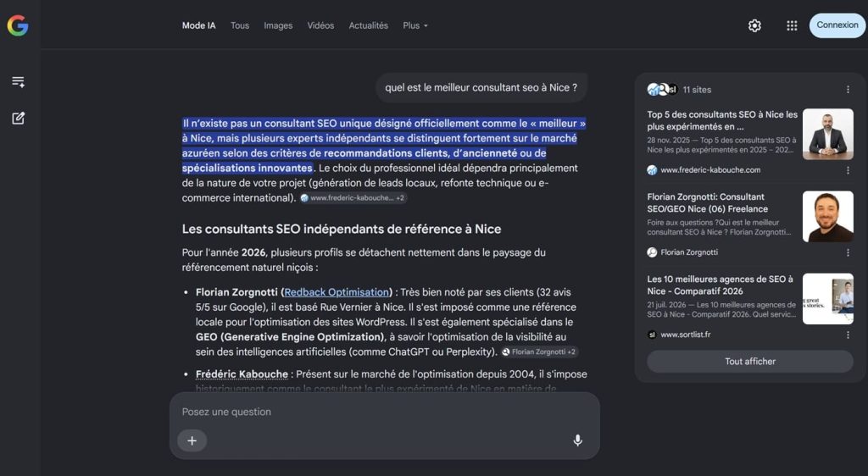868x476 pixels.
Task: Open the settings gear icon
Action: pos(754,25)
